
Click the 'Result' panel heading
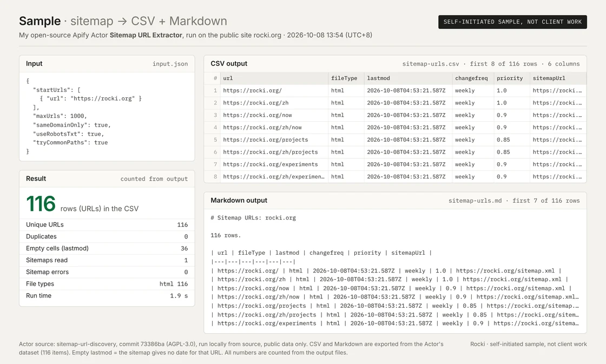click(x=36, y=178)
